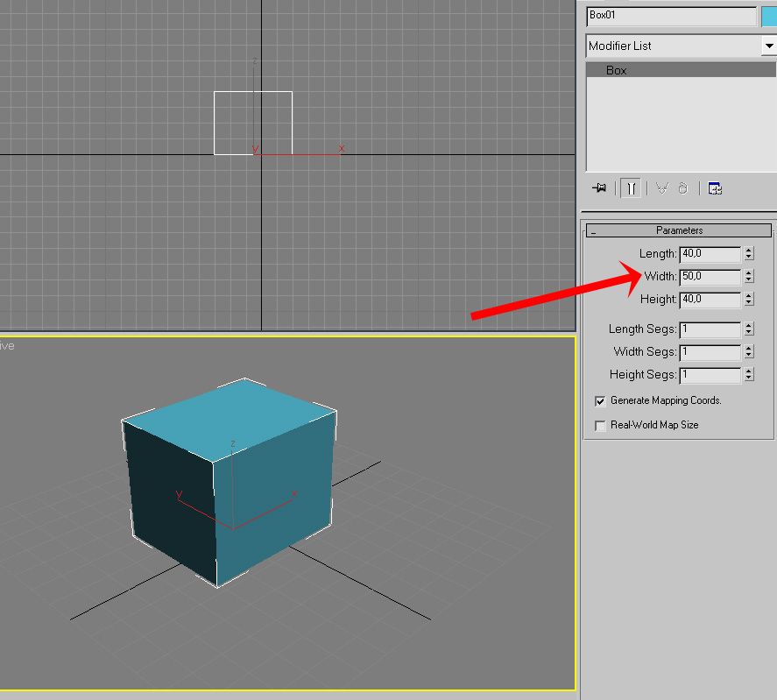
Task: Click Remove Modifier trash icon
Action: click(x=683, y=188)
